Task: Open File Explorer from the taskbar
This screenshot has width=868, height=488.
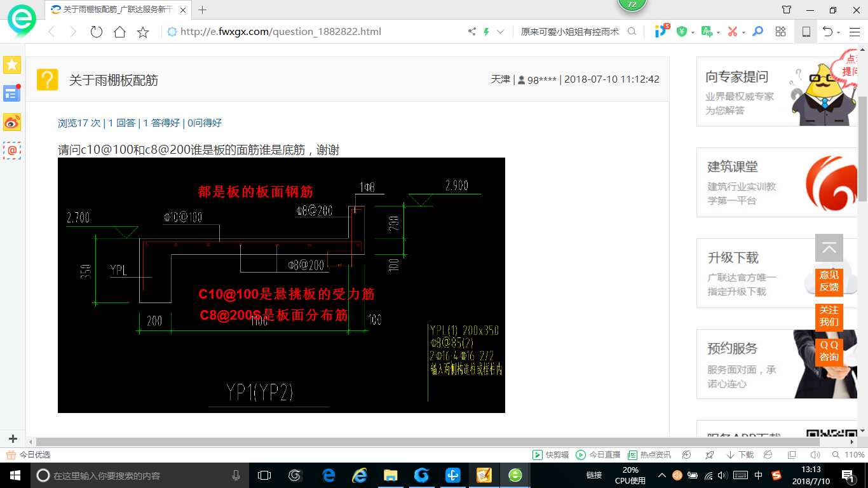Action: 390,475
